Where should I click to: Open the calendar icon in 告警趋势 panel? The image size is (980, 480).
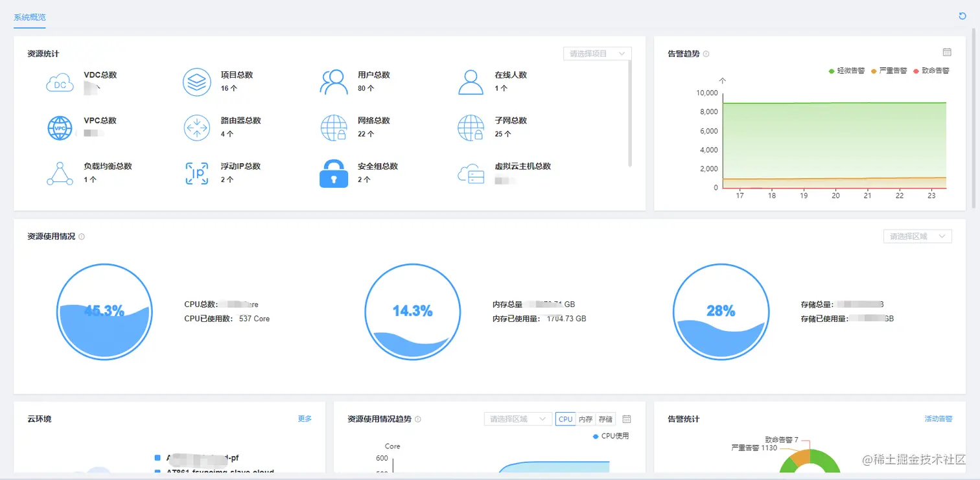[946, 52]
